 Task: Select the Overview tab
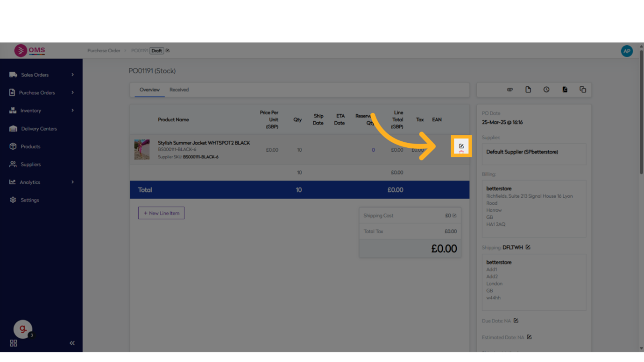pos(149,90)
